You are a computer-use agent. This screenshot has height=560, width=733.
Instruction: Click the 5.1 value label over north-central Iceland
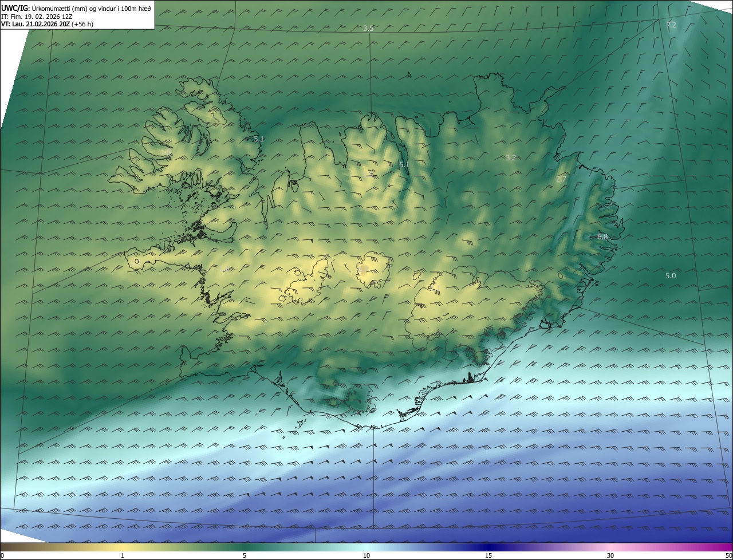[x=404, y=165]
